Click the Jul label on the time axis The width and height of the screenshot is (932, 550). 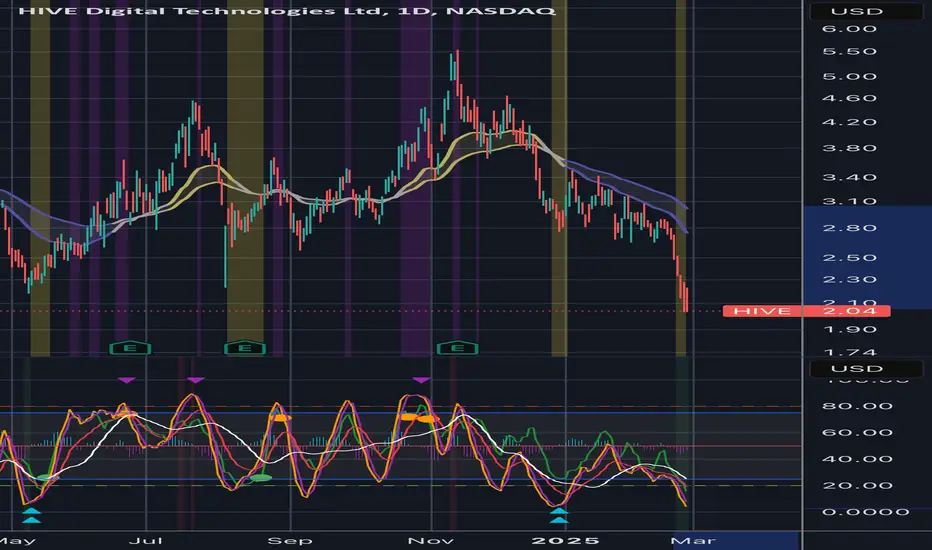(x=146, y=541)
